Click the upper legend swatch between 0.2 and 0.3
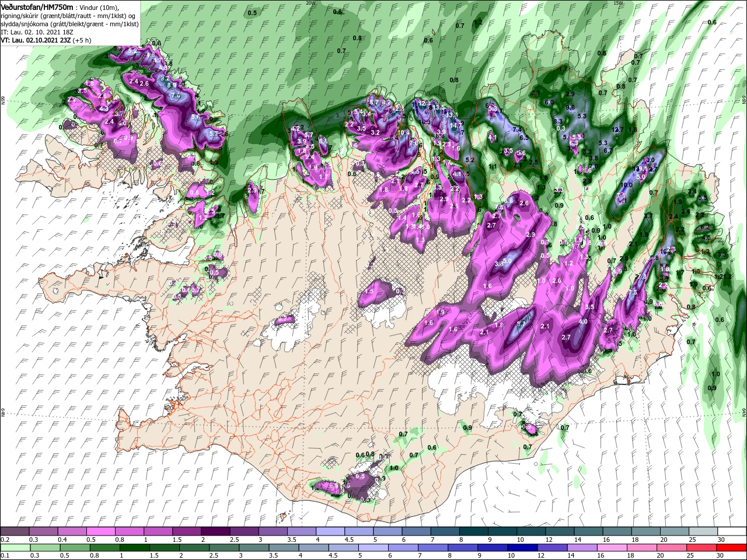The width and height of the screenshot is (747, 560). tap(15, 531)
